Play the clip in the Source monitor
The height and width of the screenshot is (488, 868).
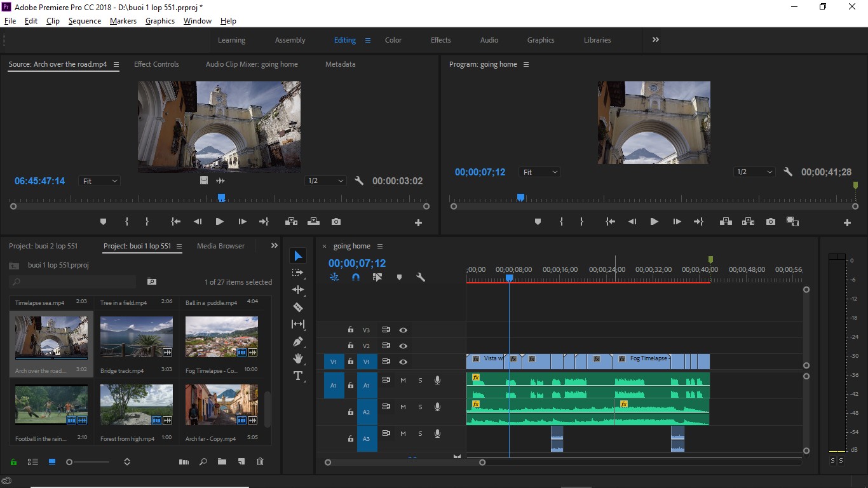click(x=219, y=222)
